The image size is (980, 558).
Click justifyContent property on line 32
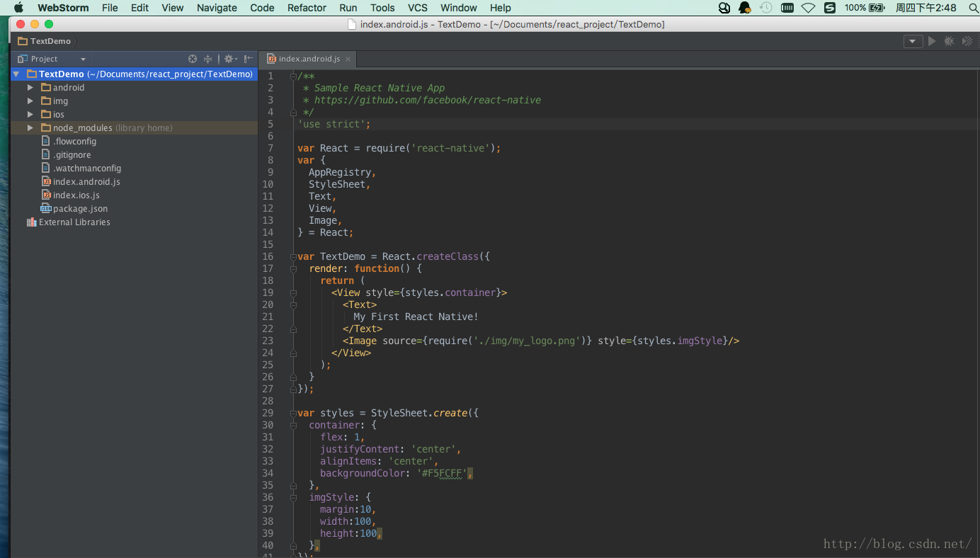pos(360,449)
